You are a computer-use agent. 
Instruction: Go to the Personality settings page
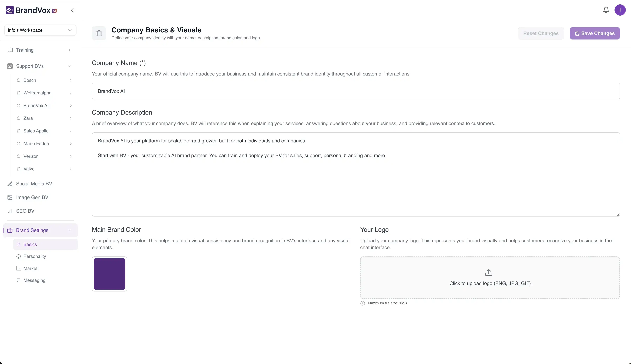[35, 256]
